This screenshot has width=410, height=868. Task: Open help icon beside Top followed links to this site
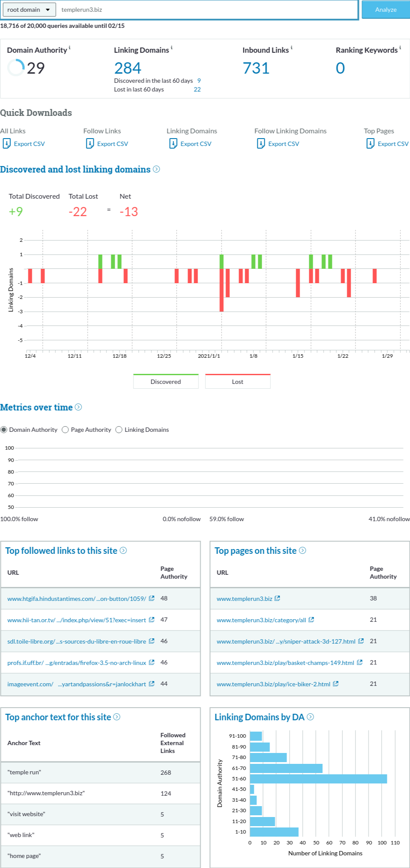[x=123, y=550]
